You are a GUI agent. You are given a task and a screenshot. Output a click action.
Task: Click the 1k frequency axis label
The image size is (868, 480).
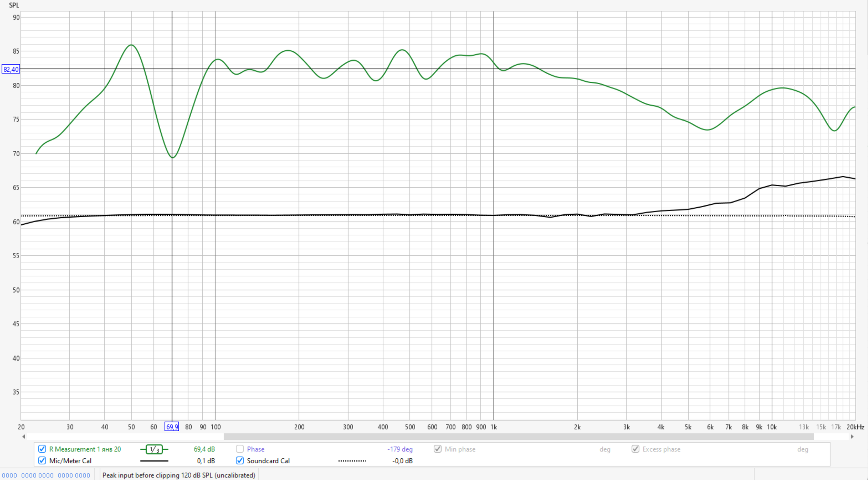(493, 427)
